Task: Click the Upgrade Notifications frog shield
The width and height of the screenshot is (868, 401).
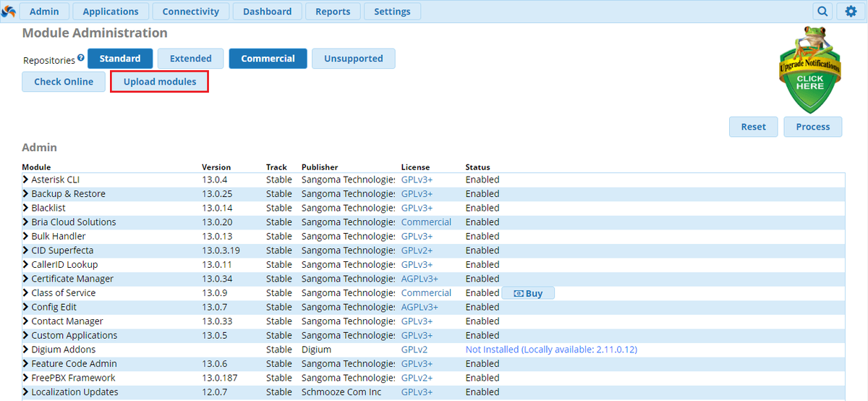Action: tap(809, 70)
